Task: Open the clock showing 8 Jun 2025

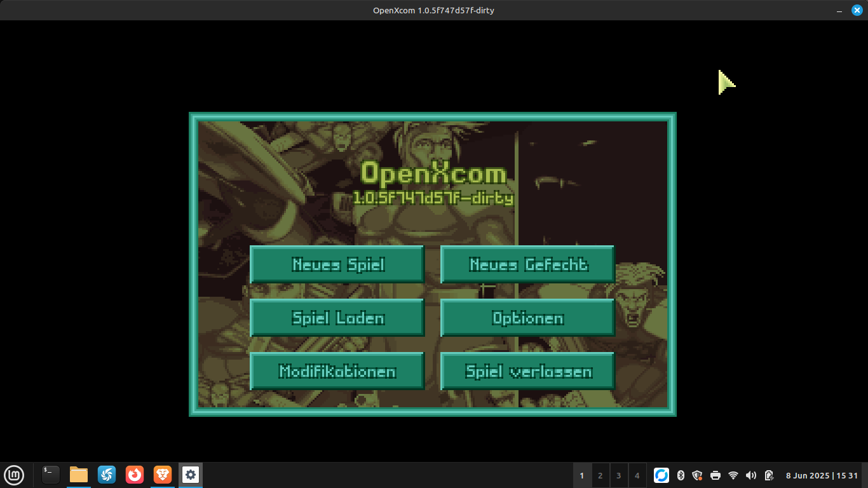Action: coord(822,475)
